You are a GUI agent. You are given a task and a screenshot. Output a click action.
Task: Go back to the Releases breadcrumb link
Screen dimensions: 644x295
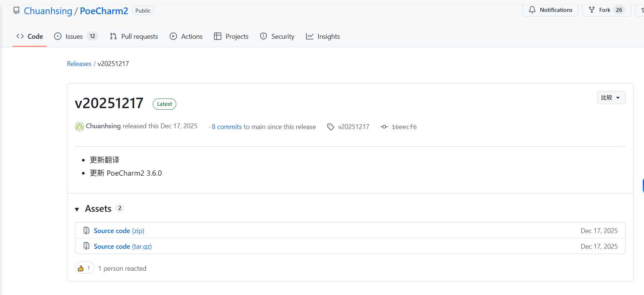click(79, 64)
